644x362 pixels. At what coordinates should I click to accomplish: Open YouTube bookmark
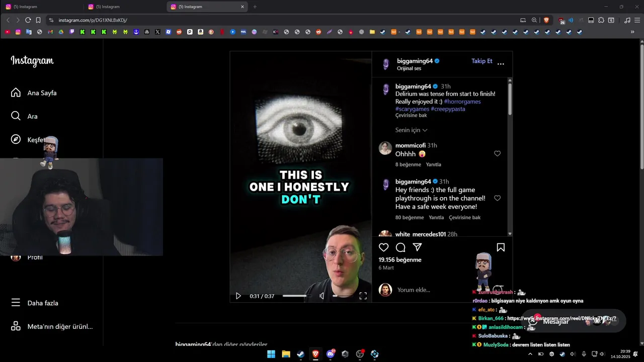(7, 32)
